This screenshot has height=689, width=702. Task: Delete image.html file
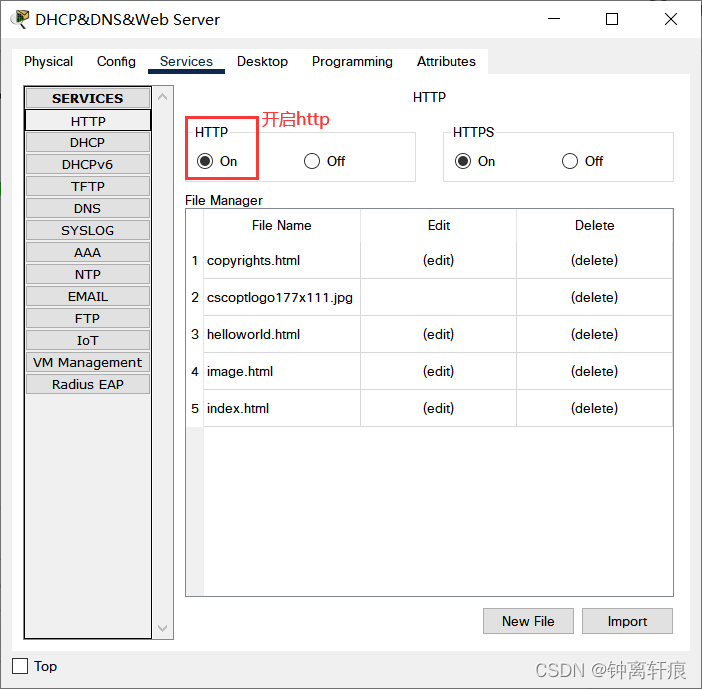click(594, 371)
